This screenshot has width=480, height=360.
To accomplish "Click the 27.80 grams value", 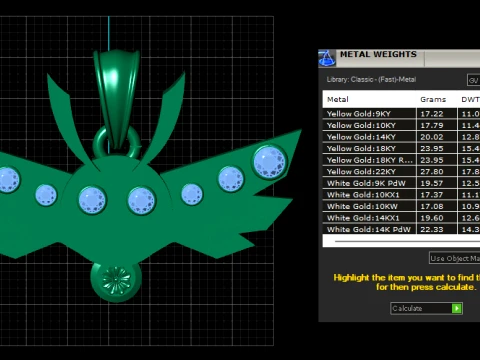I will 432,172.
